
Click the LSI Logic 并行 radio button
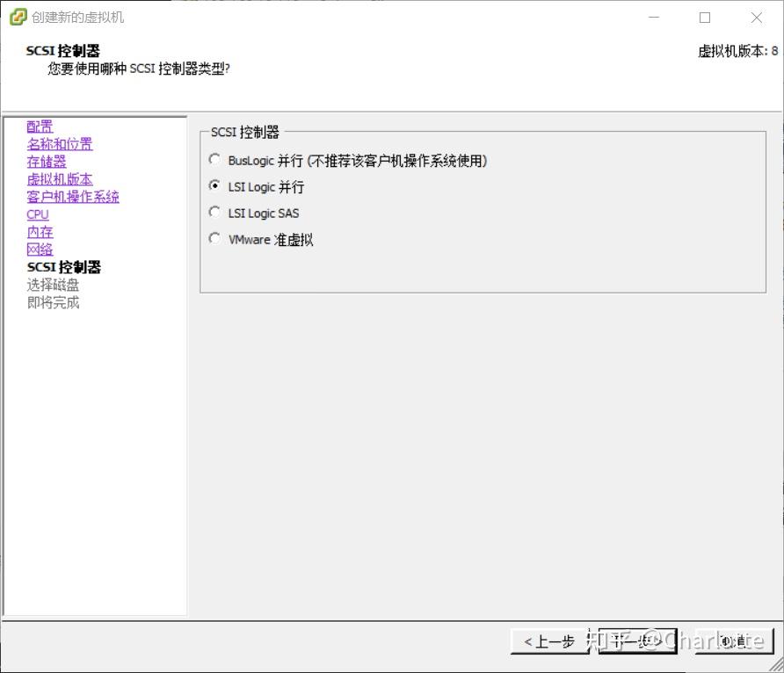tap(214, 186)
